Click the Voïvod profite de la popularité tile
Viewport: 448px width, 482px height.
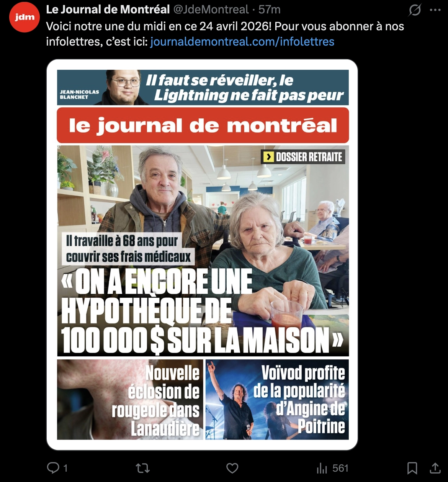(277, 399)
